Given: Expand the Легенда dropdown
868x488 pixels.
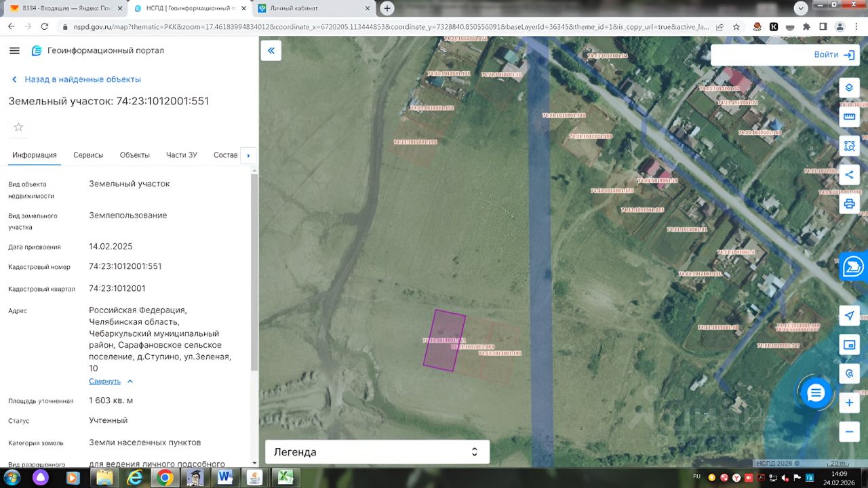Looking at the screenshot, I should [x=376, y=452].
